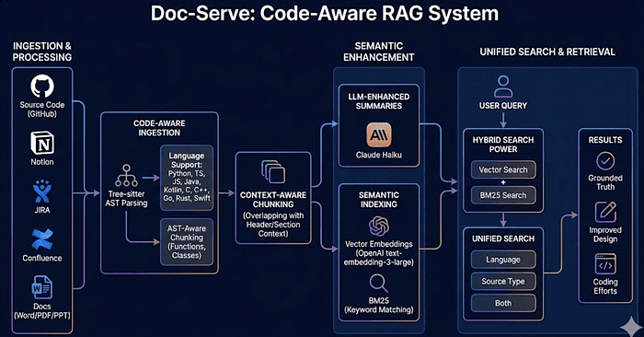Click the CODE-AWARE INGESTION heading

click(x=159, y=128)
